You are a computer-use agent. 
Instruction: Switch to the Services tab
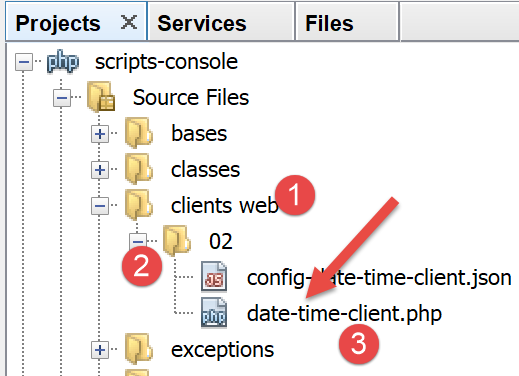(x=221, y=23)
